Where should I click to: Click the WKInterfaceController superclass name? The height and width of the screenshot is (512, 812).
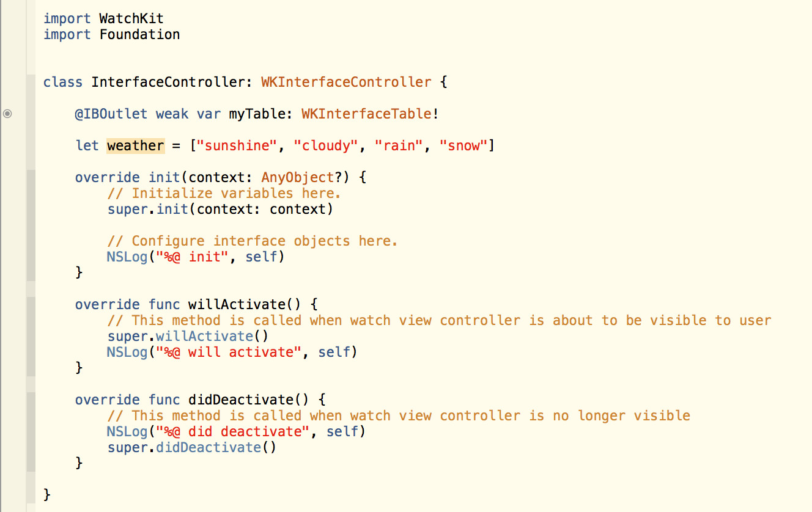[x=346, y=82]
